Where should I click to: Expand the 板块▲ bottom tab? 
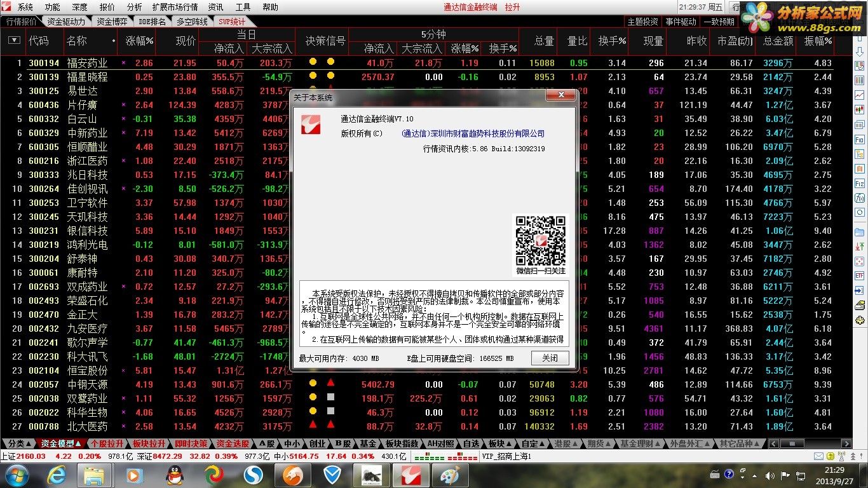pyautogui.click(x=500, y=444)
